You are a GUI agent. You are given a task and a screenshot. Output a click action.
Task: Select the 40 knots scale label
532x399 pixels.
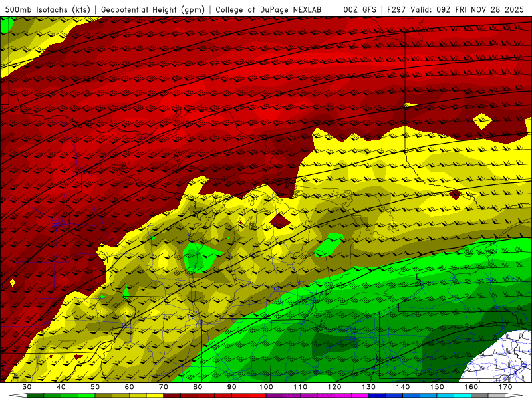[x=61, y=387]
